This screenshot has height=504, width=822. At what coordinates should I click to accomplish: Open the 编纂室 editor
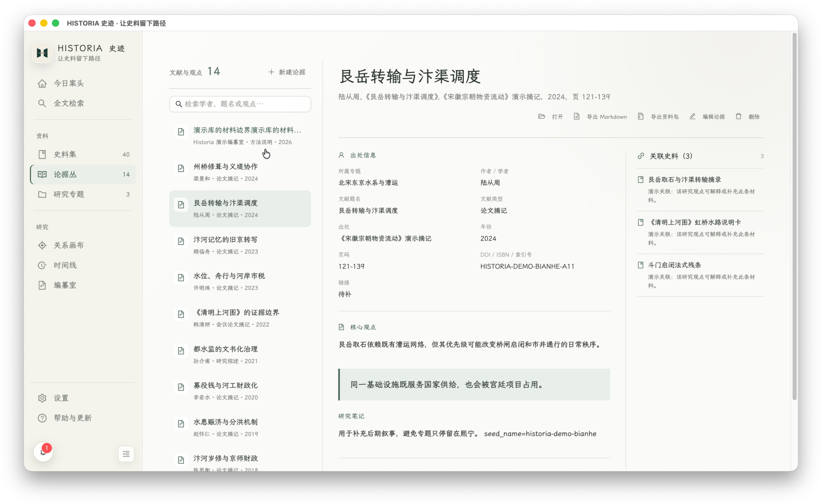[83, 285]
